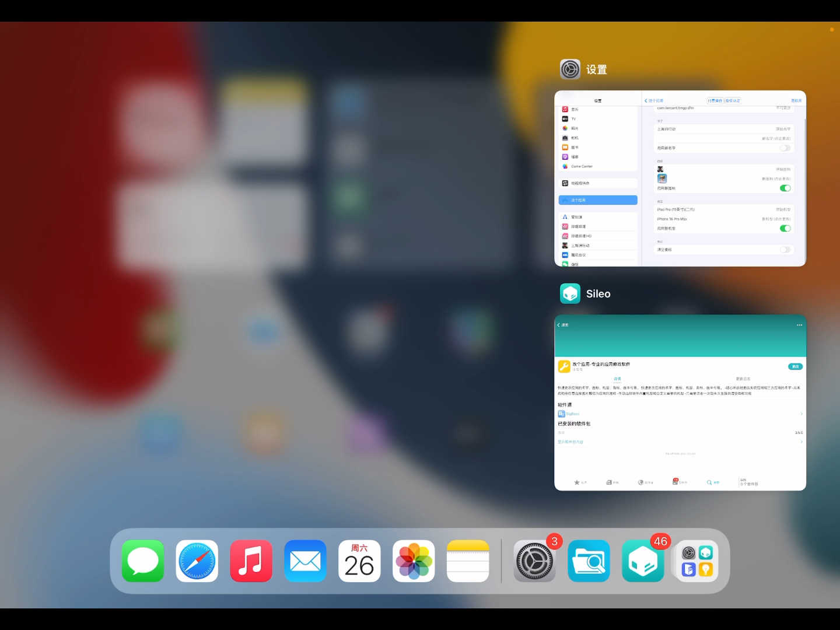Select 爱加速 in Settings sidebar
Image resolution: width=840 pixels, height=630 pixels.
[598, 217]
